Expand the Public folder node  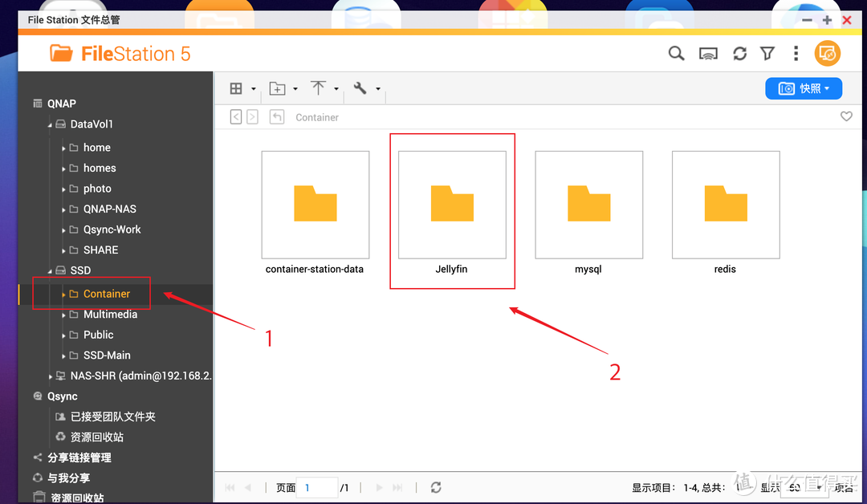click(x=63, y=335)
